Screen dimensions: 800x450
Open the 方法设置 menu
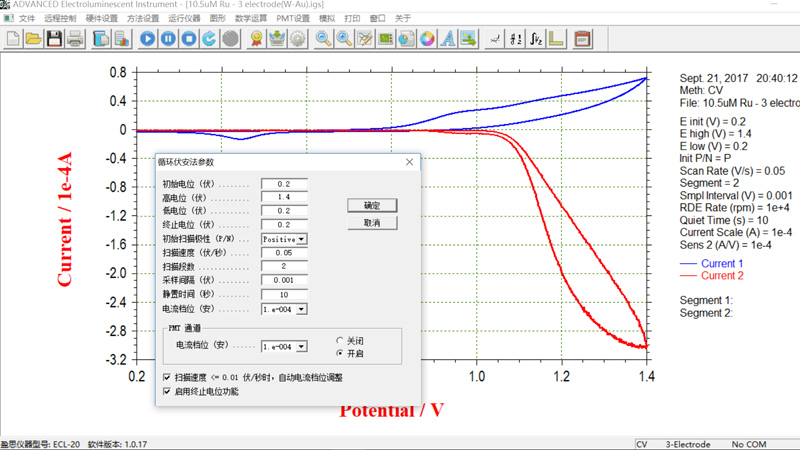point(142,18)
